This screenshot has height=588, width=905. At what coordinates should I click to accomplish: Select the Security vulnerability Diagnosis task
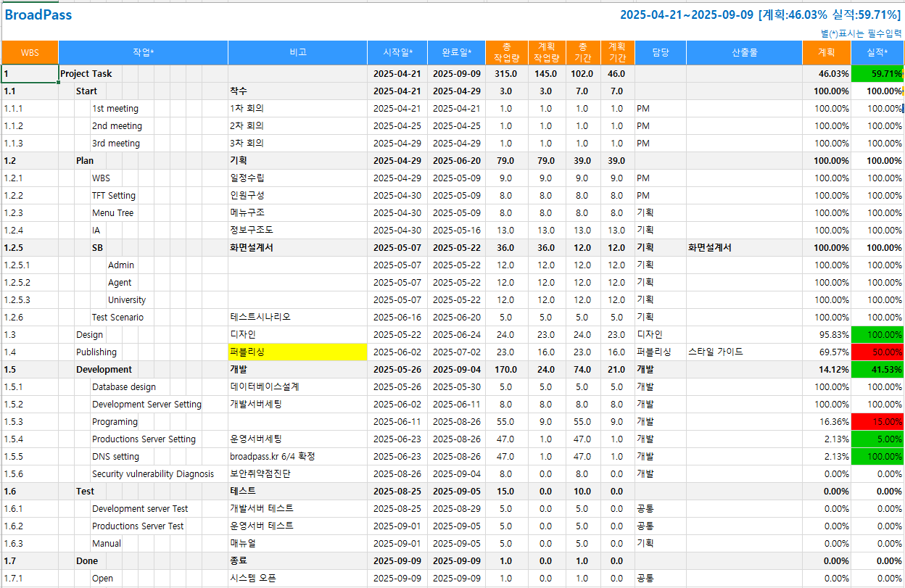[153, 474]
